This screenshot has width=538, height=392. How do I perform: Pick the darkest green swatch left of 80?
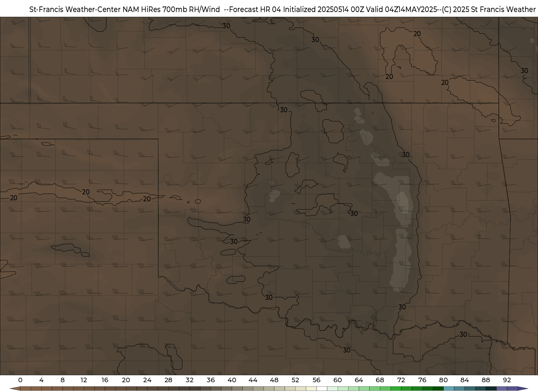click(438, 389)
